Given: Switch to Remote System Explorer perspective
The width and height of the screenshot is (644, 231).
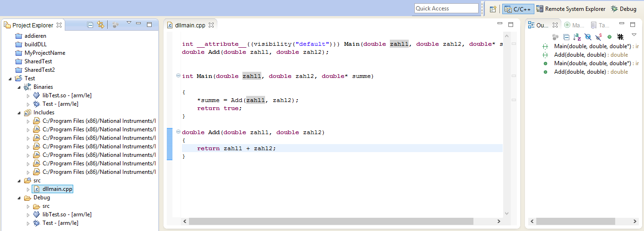Looking at the screenshot, I should tap(571, 9).
